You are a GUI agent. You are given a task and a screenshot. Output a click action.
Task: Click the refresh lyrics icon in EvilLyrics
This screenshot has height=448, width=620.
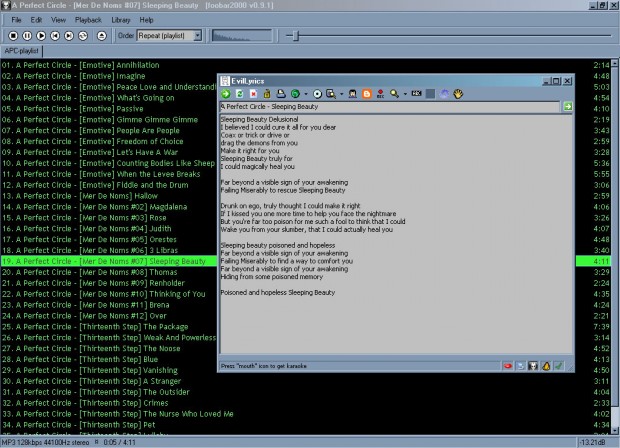click(x=239, y=94)
